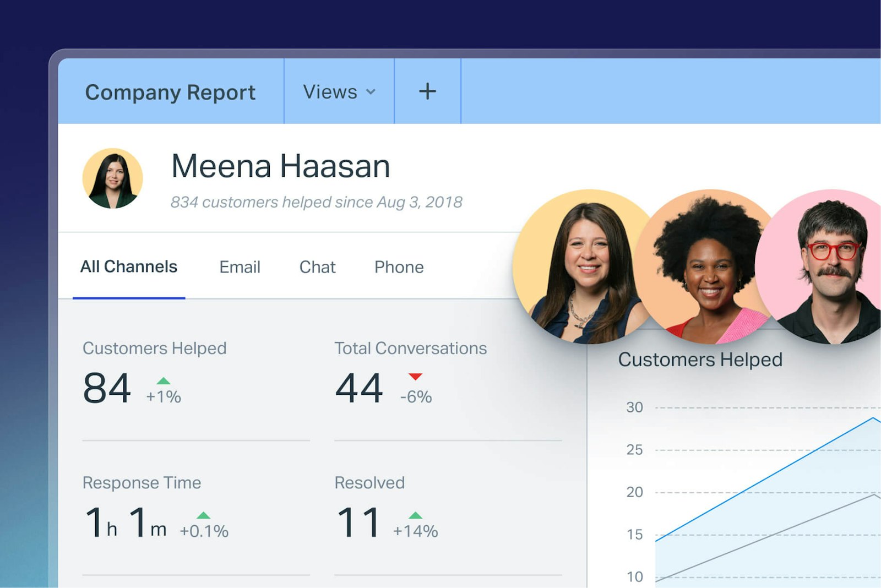
Task: Click green up arrow above +14%
Action: 415,515
